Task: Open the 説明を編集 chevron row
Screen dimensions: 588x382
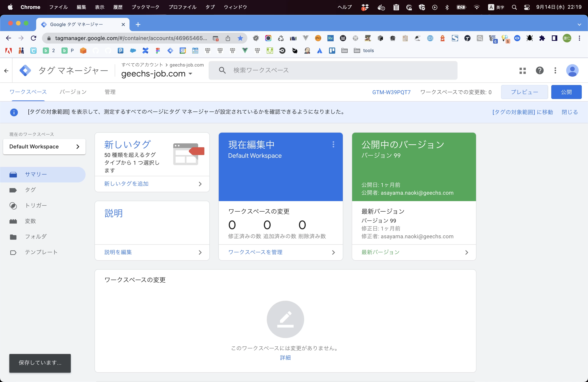Action: [x=152, y=252]
